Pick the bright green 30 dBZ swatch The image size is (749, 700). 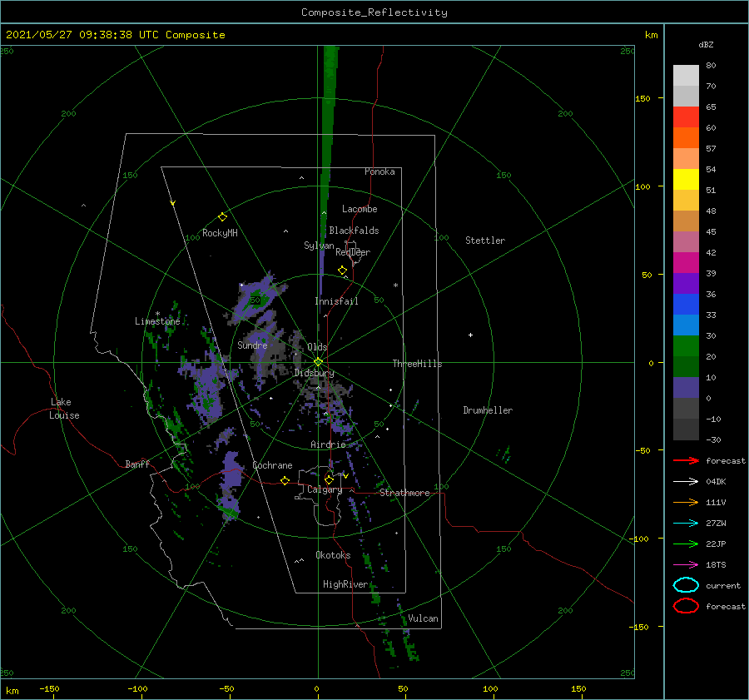686,346
